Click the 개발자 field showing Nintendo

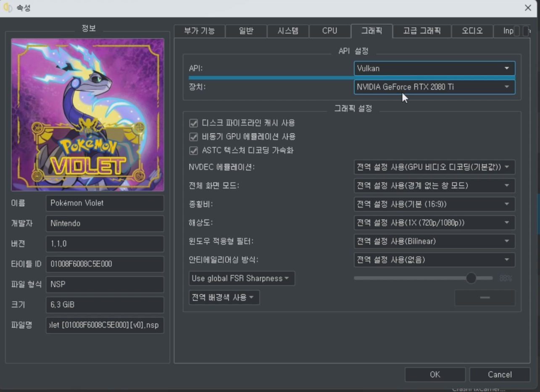pyautogui.click(x=105, y=223)
